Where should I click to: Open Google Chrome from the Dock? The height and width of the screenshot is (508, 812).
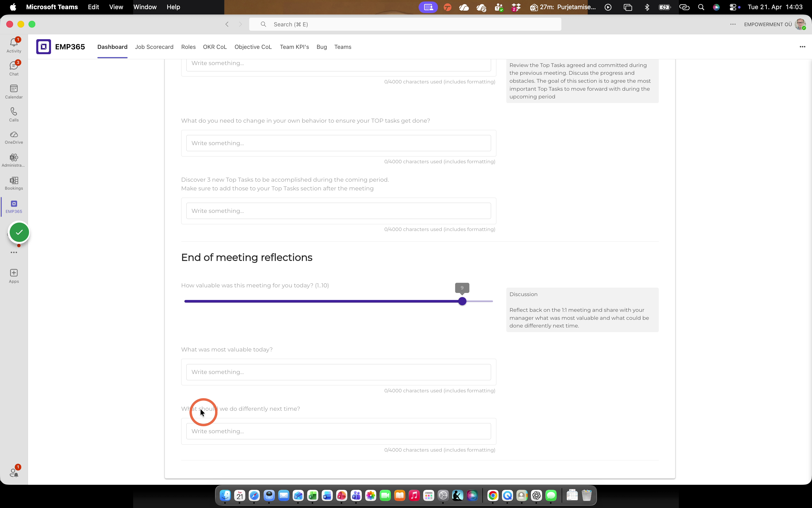[493, 496]
